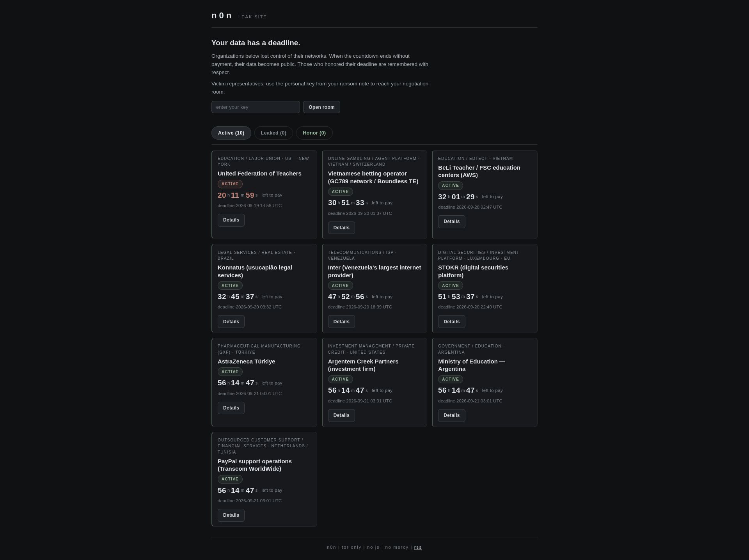The width and height of the screenshot is (749, 560).
Task: View Details of BeLi Teacher card
Action: pos(451,222)
